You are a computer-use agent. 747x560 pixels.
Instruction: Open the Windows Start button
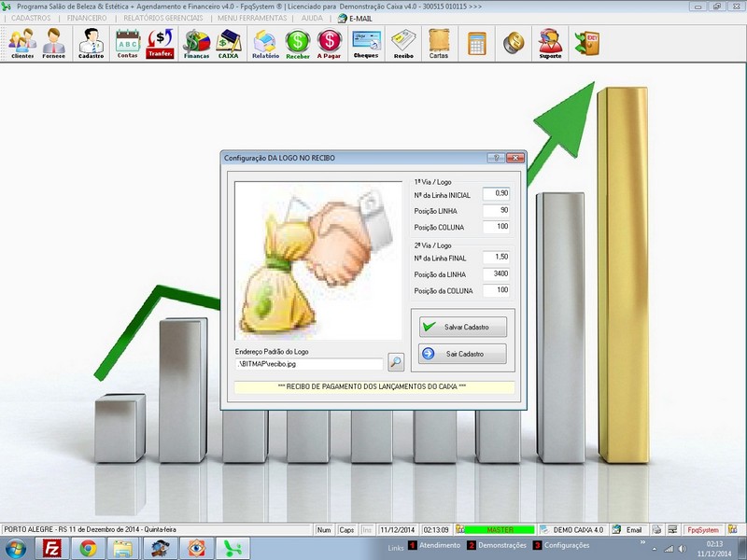[x=16, y=549]
